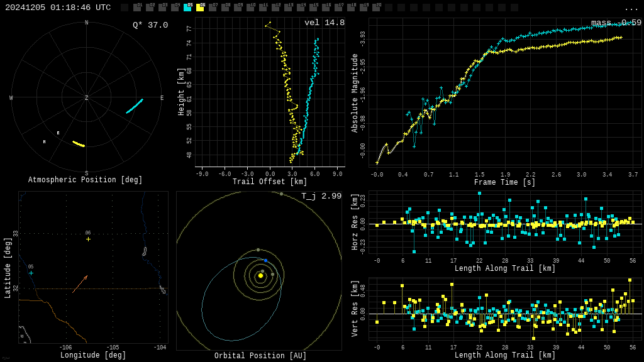Select station 10 in the station strip

(250, 8)
